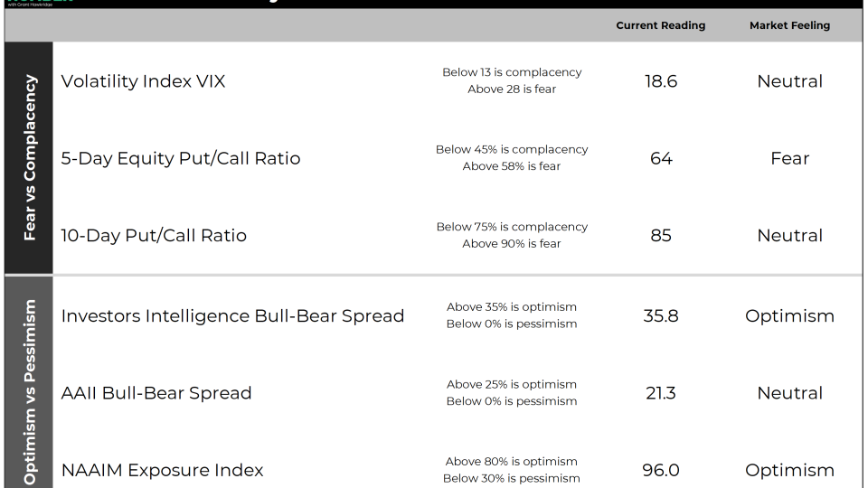Click the 10-Day Put/Call reading 85
Screen dimensions: 868x488
[661, 236]
